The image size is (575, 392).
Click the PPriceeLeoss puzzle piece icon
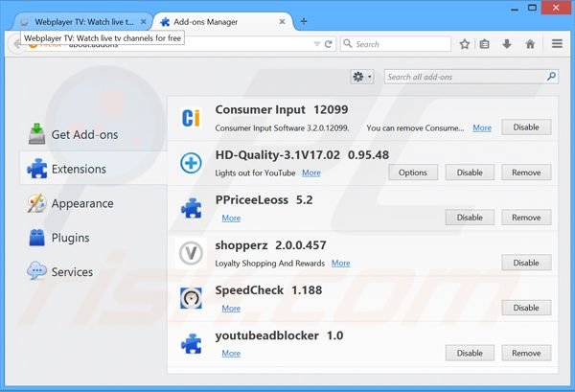(x=191, y=208)
